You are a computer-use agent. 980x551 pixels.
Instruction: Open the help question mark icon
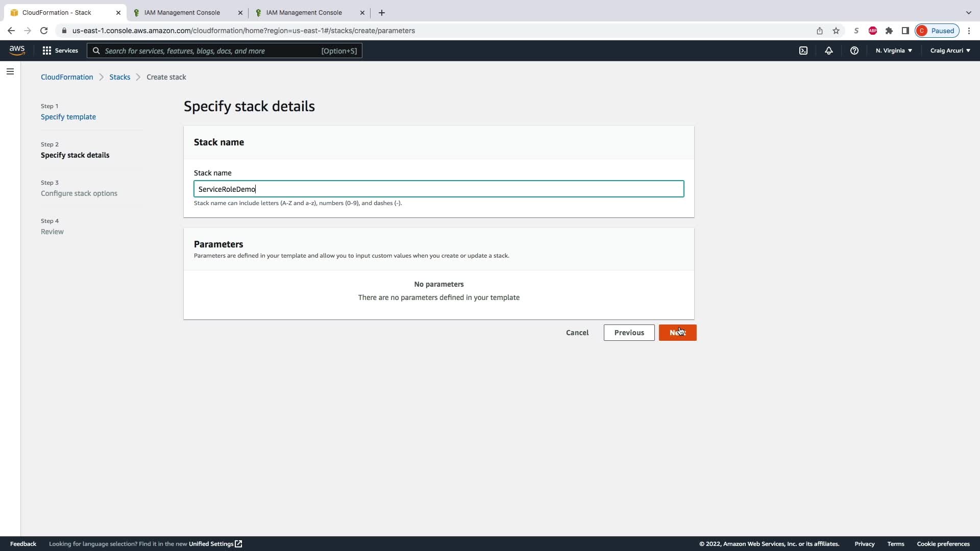pyautogui.click(x=854, y=51)
